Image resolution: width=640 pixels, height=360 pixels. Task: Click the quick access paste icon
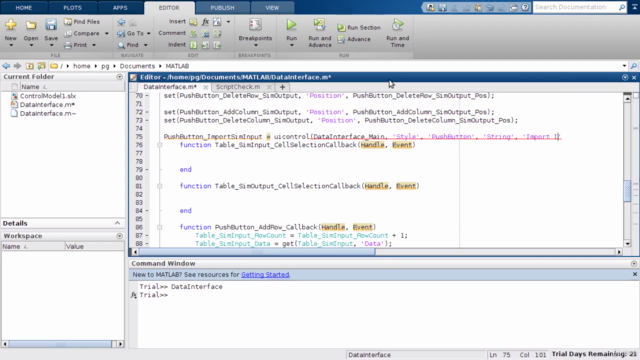coord(478,7)
